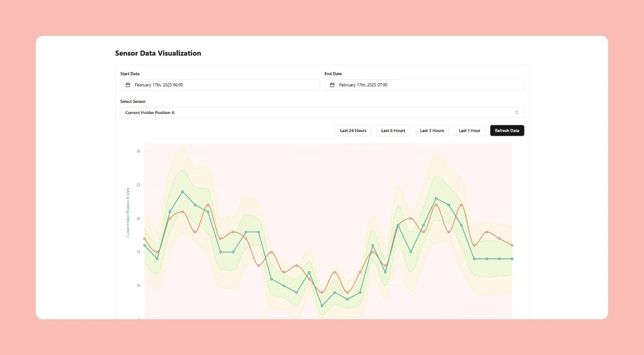
Task: Open the End Date calendar picker icon
Action: (x=332, y=85)
